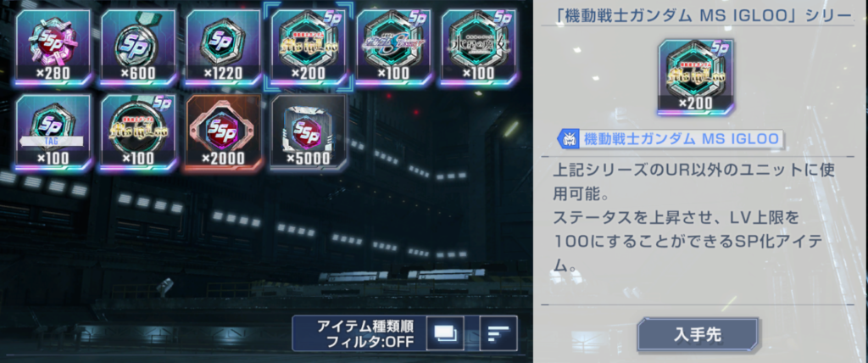Select the orange SSP item ×2000

point(223,132)
